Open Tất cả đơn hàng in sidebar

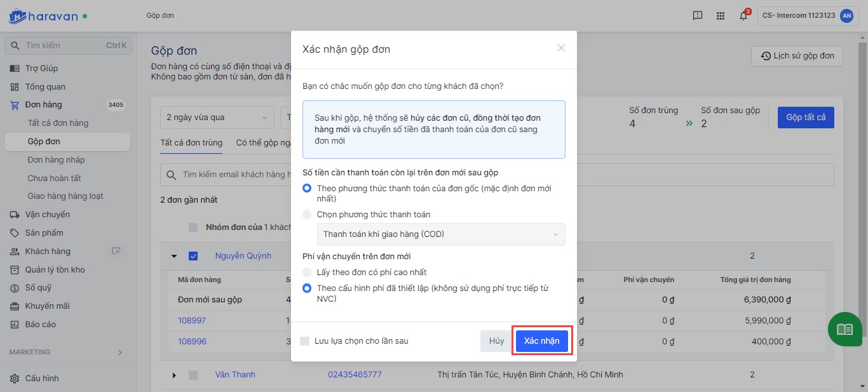coord(58,123)
